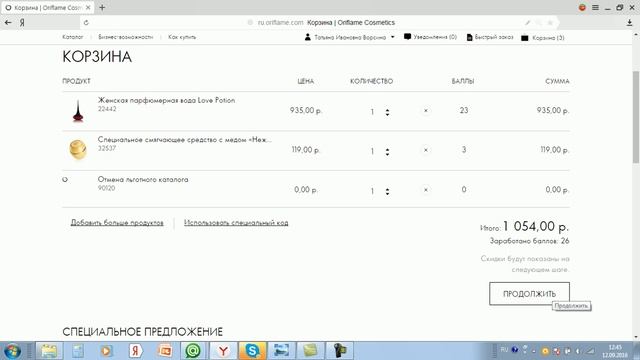Click the honey balm product thumbnail

pyautogui.click(x=78, y=150)
